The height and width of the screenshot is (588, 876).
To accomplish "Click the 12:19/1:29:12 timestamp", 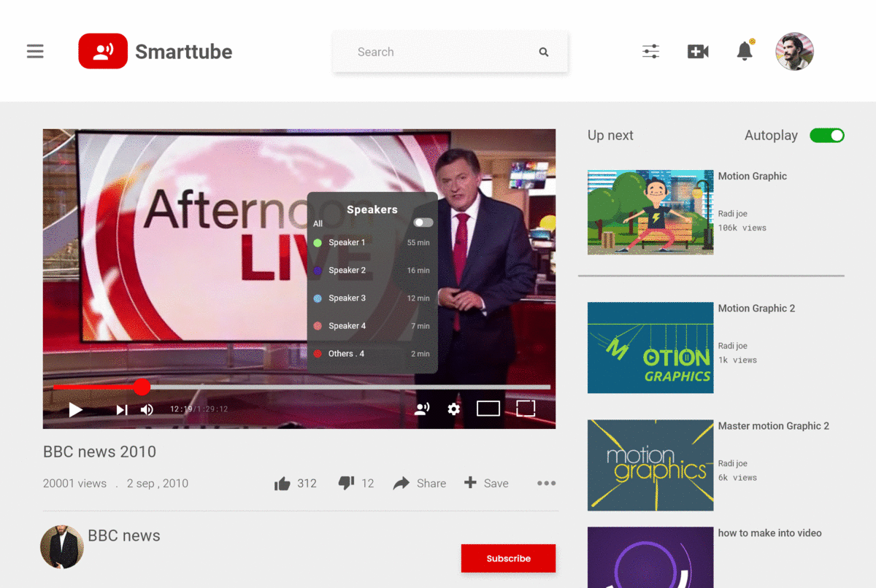I will click(x=199, y=409).
